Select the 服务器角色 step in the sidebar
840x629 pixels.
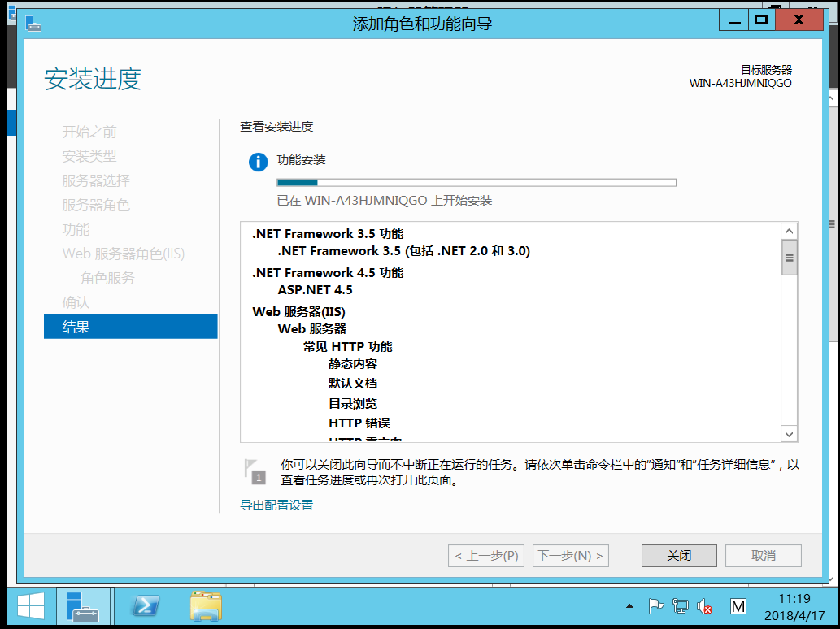click(96, 205)
